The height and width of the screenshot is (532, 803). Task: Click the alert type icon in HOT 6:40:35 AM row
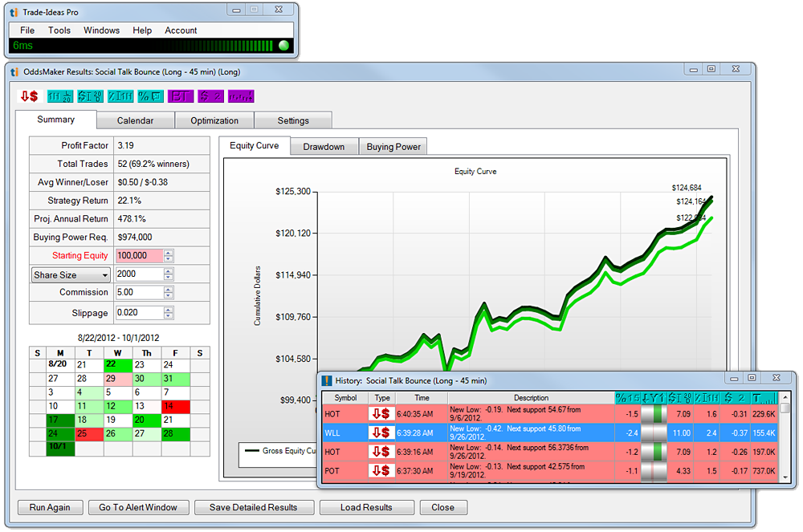pyautogui.click(x=381, y=414)
